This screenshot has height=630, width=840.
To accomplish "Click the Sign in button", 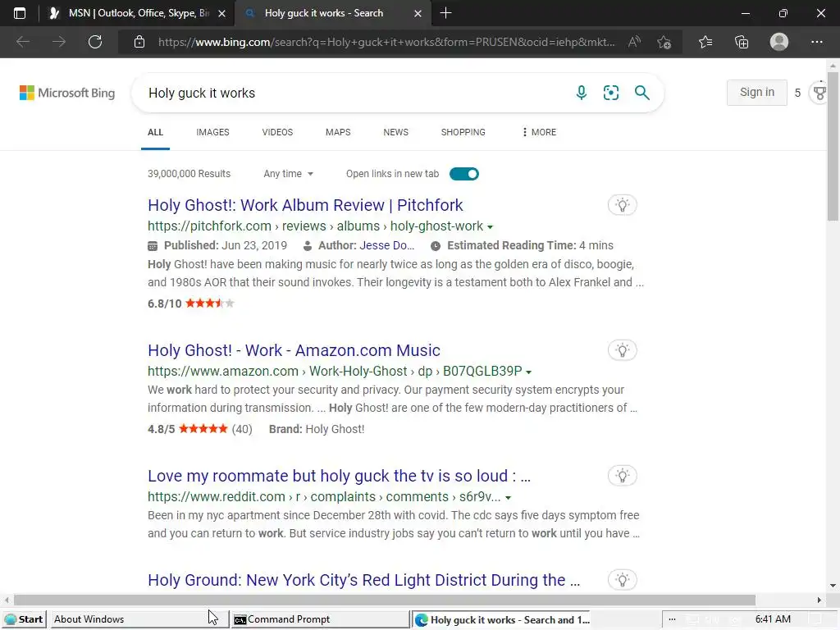I will pyautogui.click(x=757, y=93).
